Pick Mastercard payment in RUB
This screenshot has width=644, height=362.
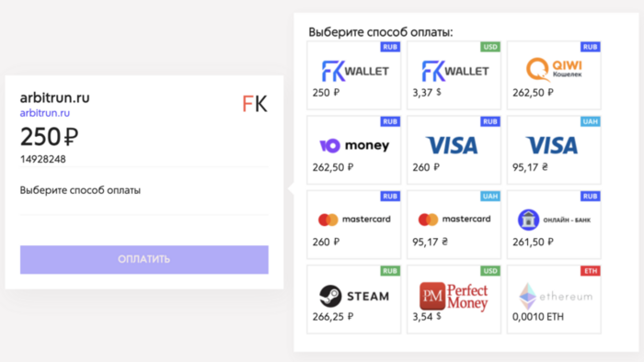(353, 225)
